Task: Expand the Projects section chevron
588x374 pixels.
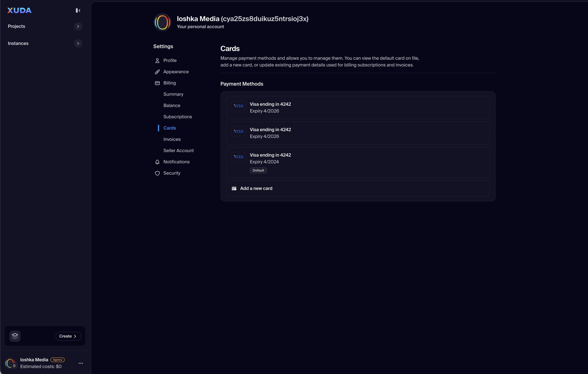Action: tap(78, 26)
